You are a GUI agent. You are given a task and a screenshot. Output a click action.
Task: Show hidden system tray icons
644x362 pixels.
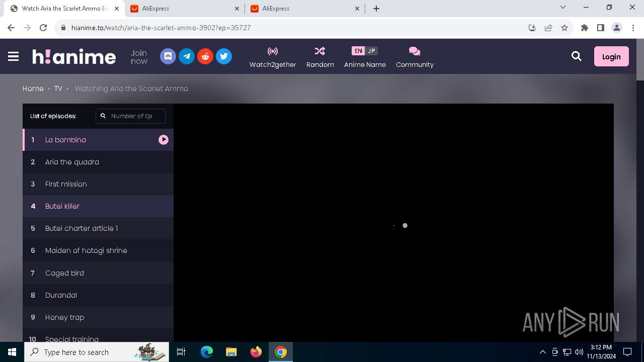(542, 352)
